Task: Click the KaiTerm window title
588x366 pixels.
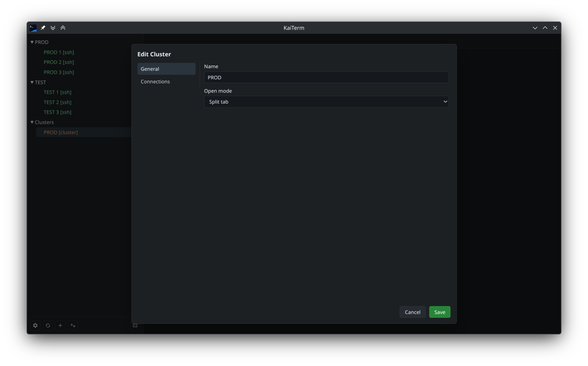Action: tap(294, 28)
